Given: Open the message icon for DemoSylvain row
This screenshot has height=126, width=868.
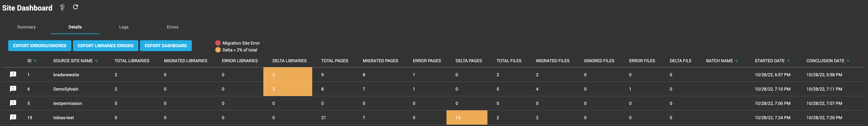Looking at the screenshot, I should [13, 89].
